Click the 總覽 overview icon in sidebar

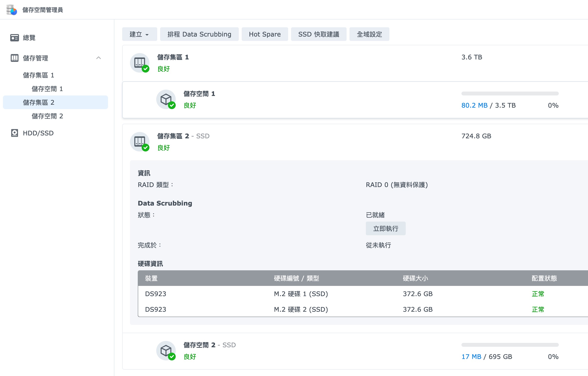point(15,38)
